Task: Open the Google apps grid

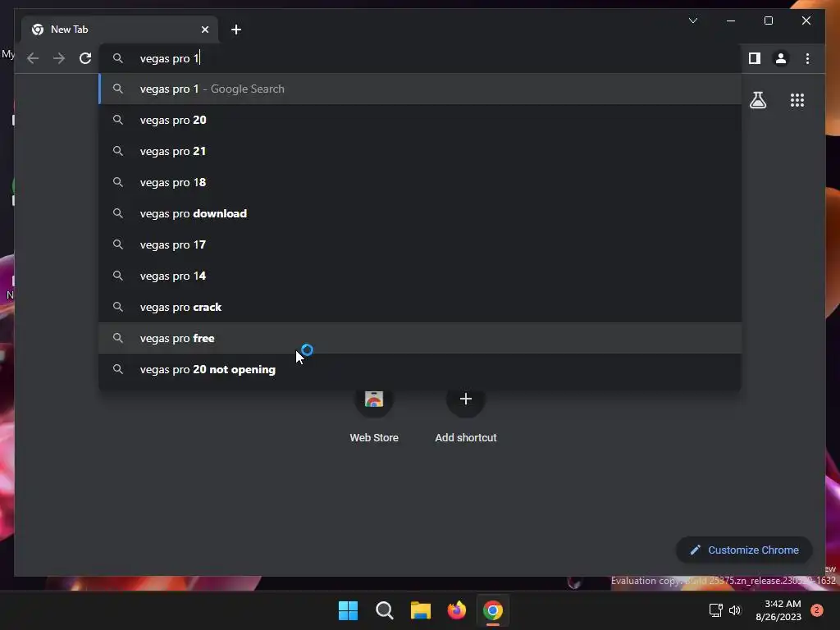Action: pyautogui.click(x=797, y=100)
